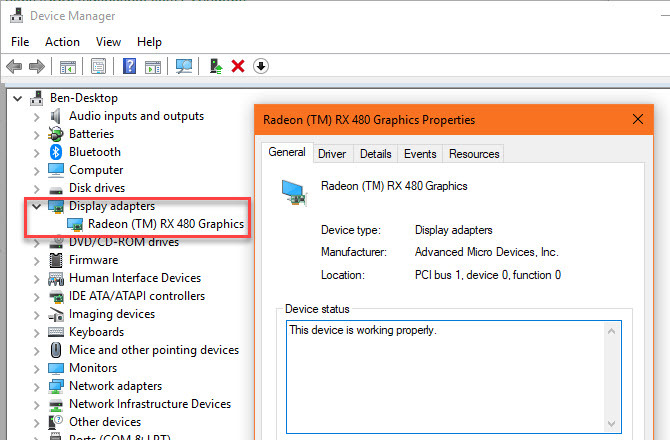Collapse the Ben-Desktop root node
This screenshot has width=670, height=440.
(x=18, y=99)
